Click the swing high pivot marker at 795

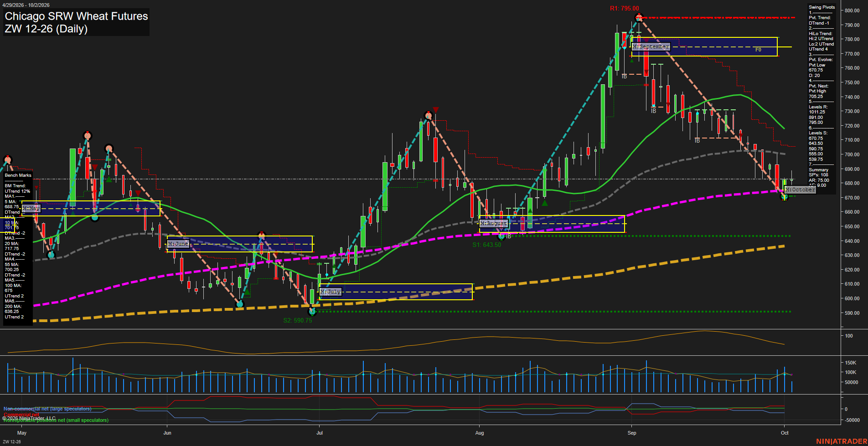[x=639, y=18]
